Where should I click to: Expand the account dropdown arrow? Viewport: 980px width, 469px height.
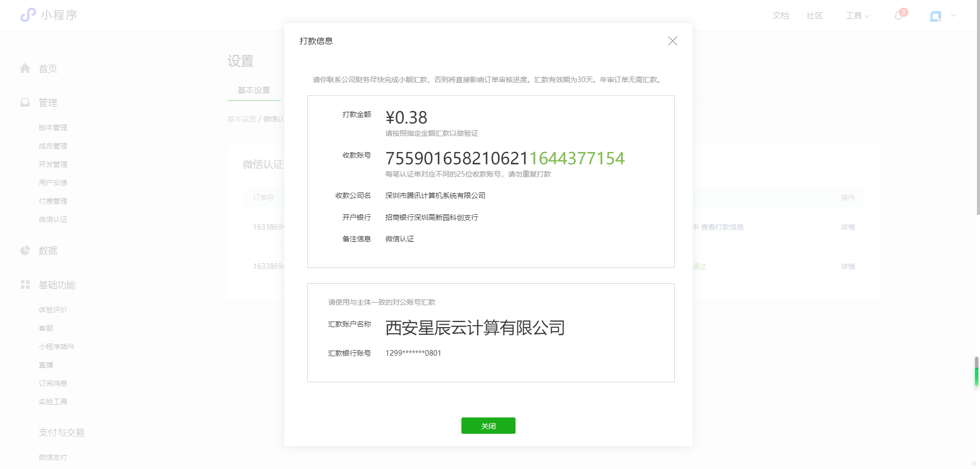pos(953,15)
